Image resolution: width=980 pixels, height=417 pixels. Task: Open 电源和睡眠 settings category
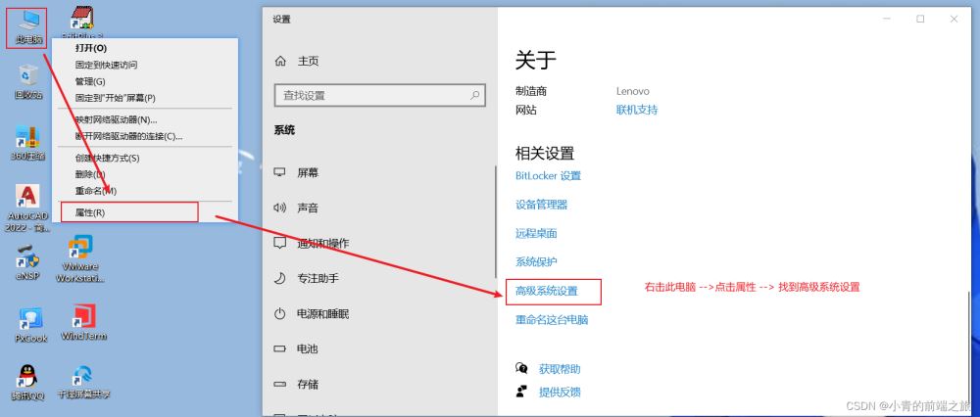(x=322, y=314)
